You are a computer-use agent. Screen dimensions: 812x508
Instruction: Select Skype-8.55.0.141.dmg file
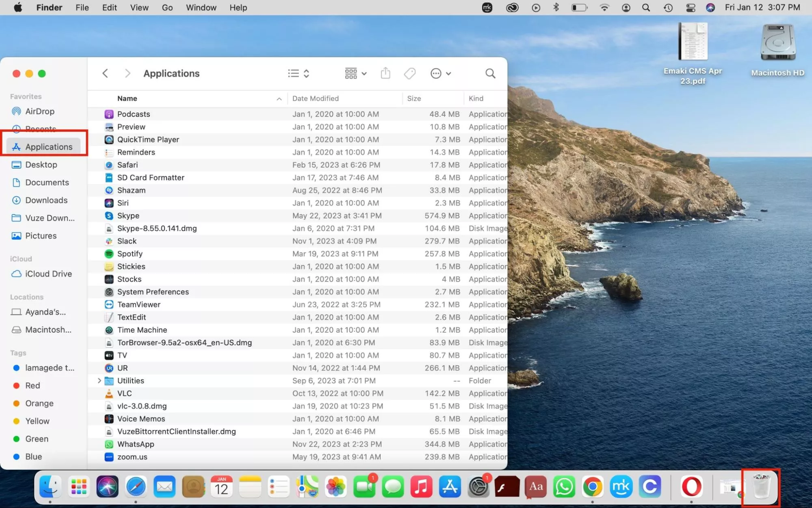298,228
